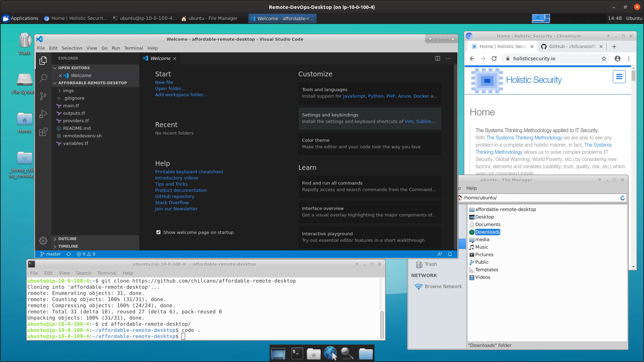Open a new tab in Chromium

tap(614, 47)
